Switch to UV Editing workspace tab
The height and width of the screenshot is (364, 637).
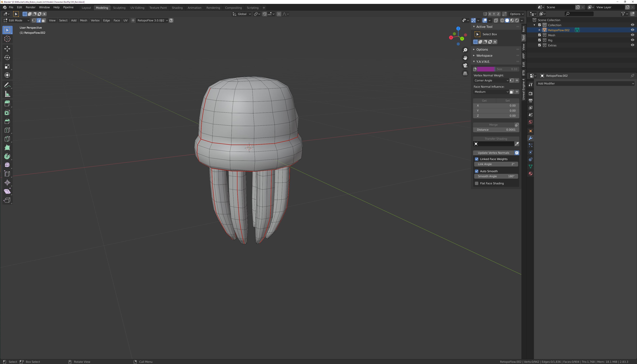pos(137,8)
